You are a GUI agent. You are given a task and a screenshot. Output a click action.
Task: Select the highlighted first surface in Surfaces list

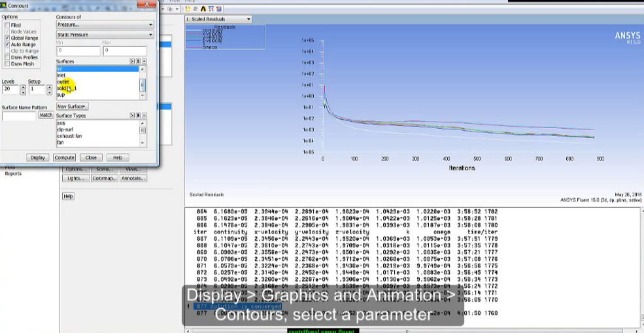tap(98, 69)
